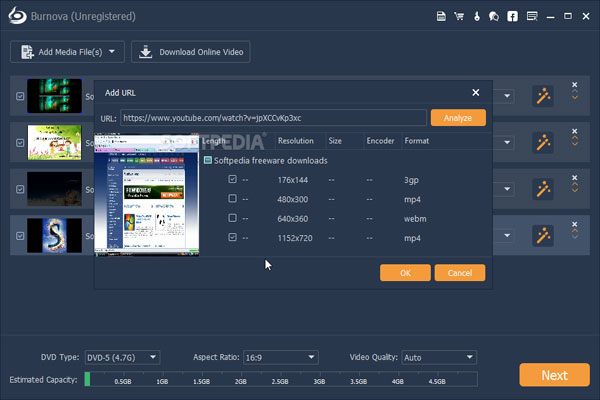Toggle the 176x144 3gp checkbox
The width and height of the screenshot is (600, 400).
pos(233,180)
